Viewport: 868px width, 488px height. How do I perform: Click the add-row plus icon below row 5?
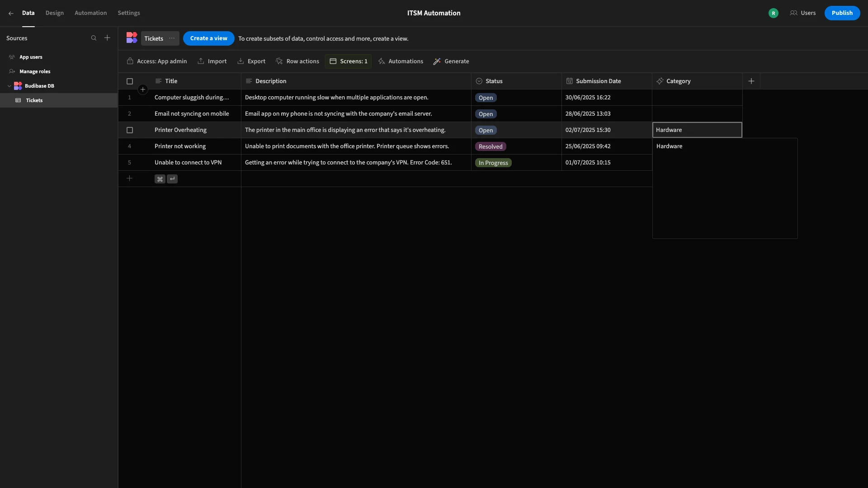click(x=129, y=178)
